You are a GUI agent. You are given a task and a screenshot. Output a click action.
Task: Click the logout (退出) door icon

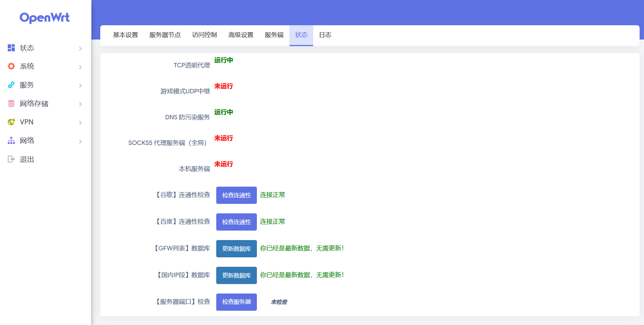click(11, 159)
